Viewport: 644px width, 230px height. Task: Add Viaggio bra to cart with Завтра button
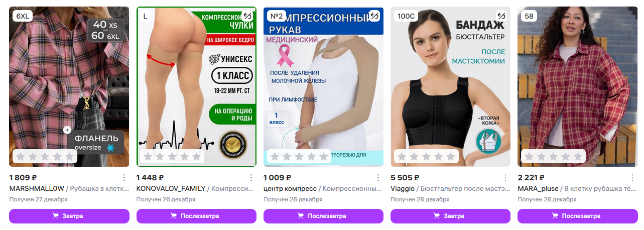coord(450,216)
